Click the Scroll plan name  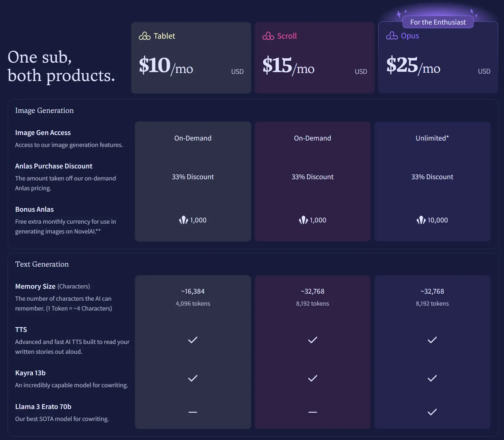point(287,36)
